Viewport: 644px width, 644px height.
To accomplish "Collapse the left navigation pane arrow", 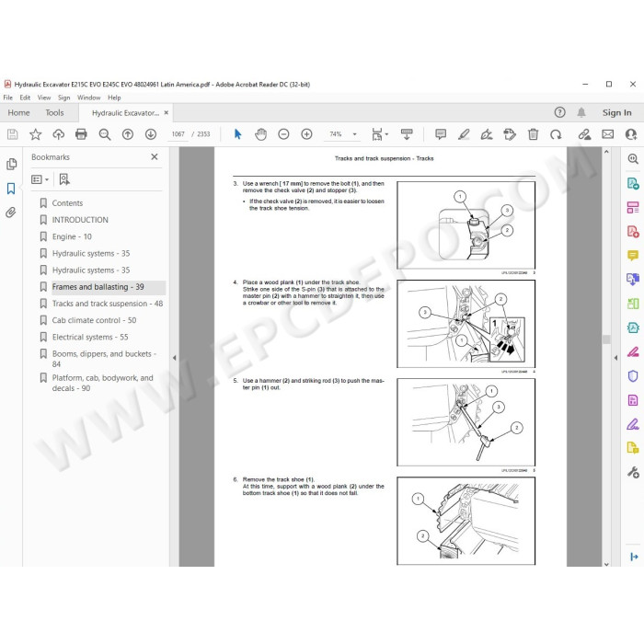I will point(174,358).
